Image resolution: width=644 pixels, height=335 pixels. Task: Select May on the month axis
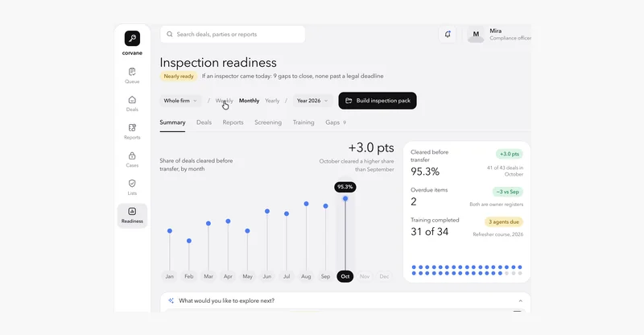[x=247, y=277]
